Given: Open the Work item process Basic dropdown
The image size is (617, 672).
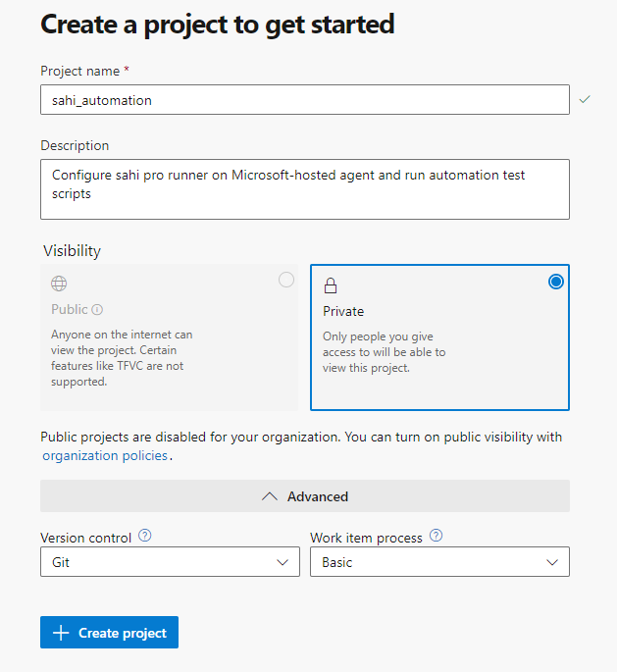Looking at the screenshot, I should tap(439, 562).
